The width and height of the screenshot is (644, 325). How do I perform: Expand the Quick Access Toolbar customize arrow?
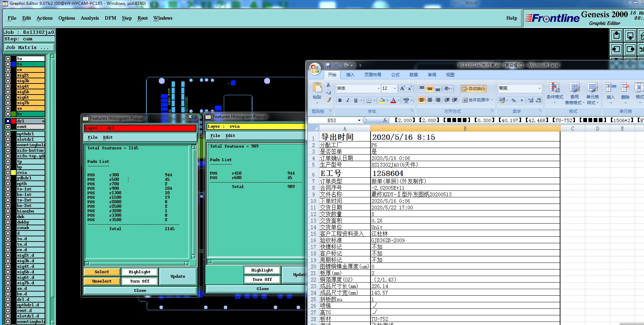coord(360,65)
